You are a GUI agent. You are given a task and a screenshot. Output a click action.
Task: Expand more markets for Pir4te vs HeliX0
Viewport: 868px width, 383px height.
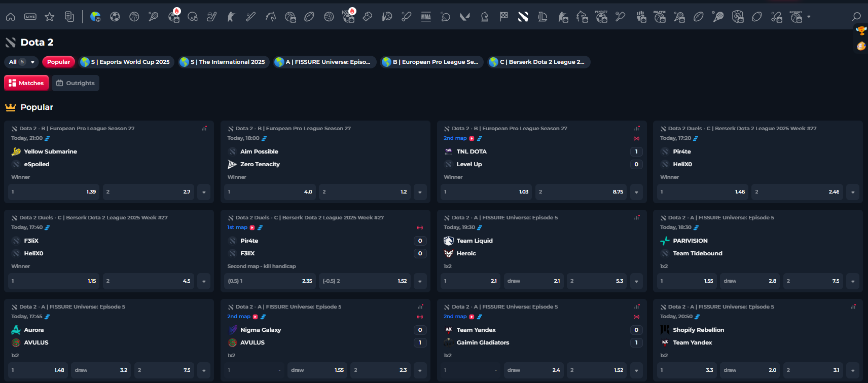[x=853, y=192]
